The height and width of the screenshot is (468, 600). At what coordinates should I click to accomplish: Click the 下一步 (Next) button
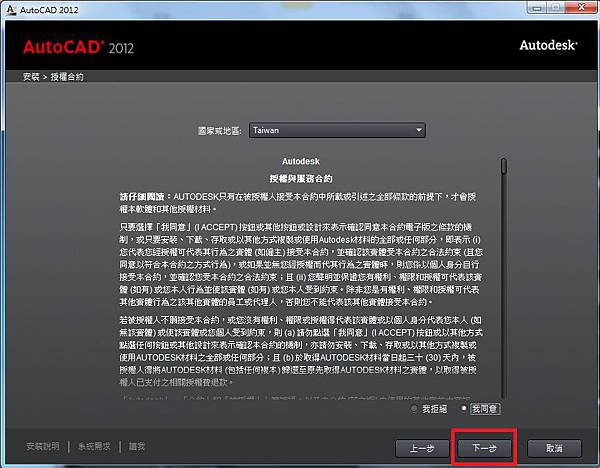(484, 448)
